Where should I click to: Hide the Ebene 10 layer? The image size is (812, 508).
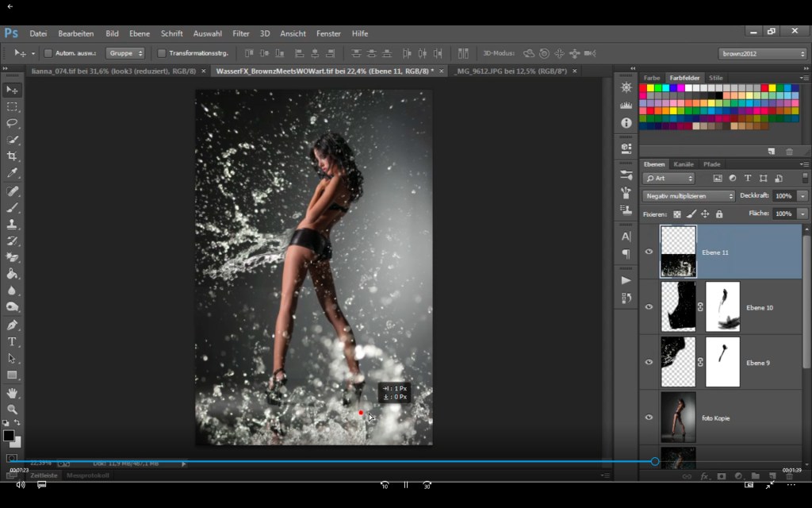coord(649,307)
